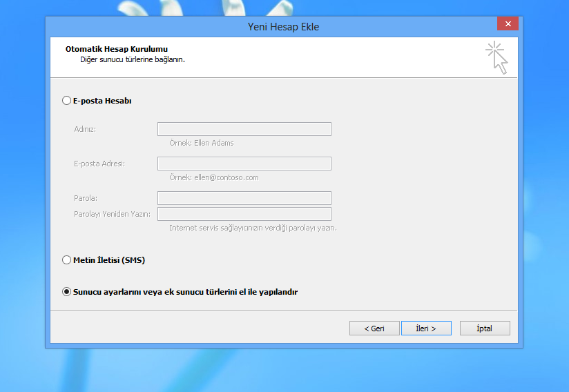Focus the E-posta Adresi text box
Screen dimensions: 569x392
244,164
